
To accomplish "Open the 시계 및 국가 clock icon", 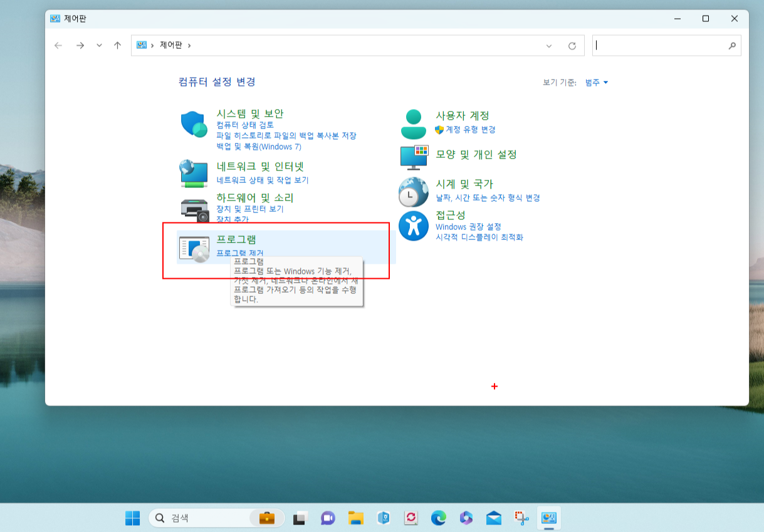I will click(414, 192).
